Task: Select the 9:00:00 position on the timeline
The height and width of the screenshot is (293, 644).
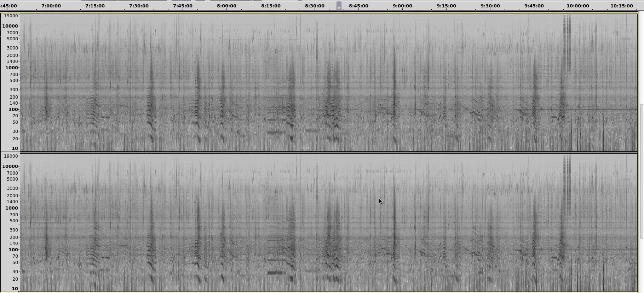Action: pos(402,6)
